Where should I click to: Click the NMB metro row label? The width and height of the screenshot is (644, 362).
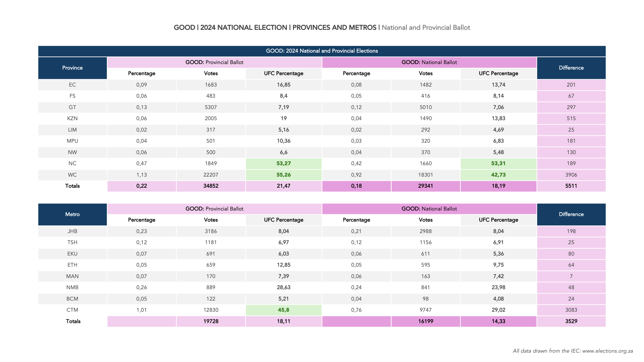point(72,287)
